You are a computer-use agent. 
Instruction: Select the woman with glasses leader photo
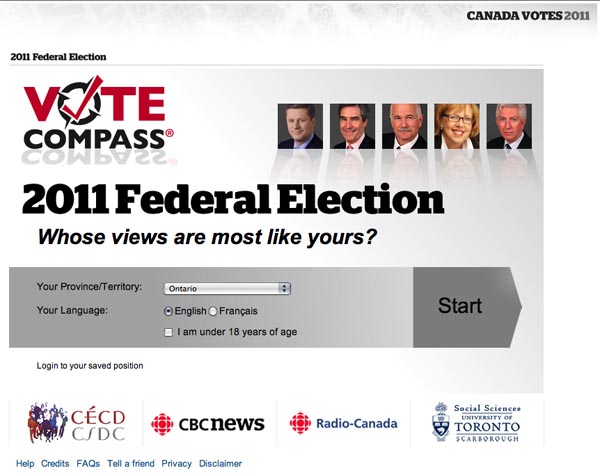pyautogui.click(x=457, y=126)
